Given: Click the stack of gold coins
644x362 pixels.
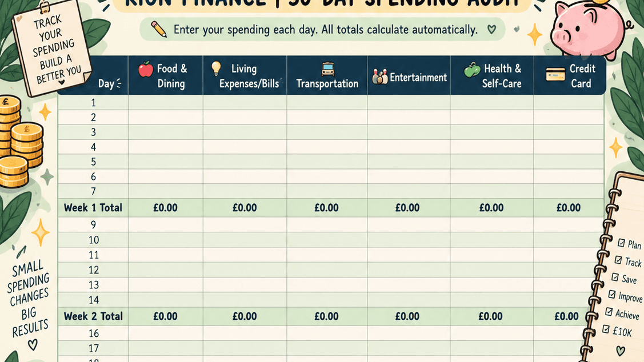Looking at the screenshot, I should (18, 142).
